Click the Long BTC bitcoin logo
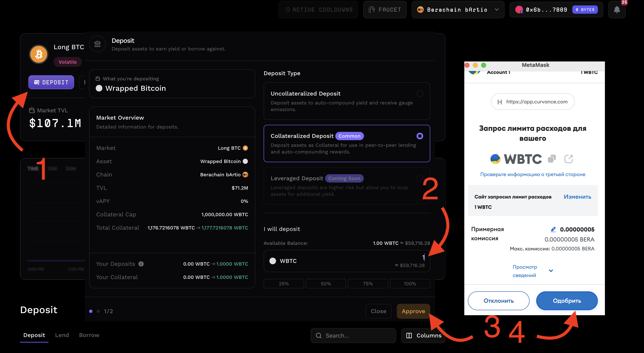The image size is (644, 353). pos(38,54)
